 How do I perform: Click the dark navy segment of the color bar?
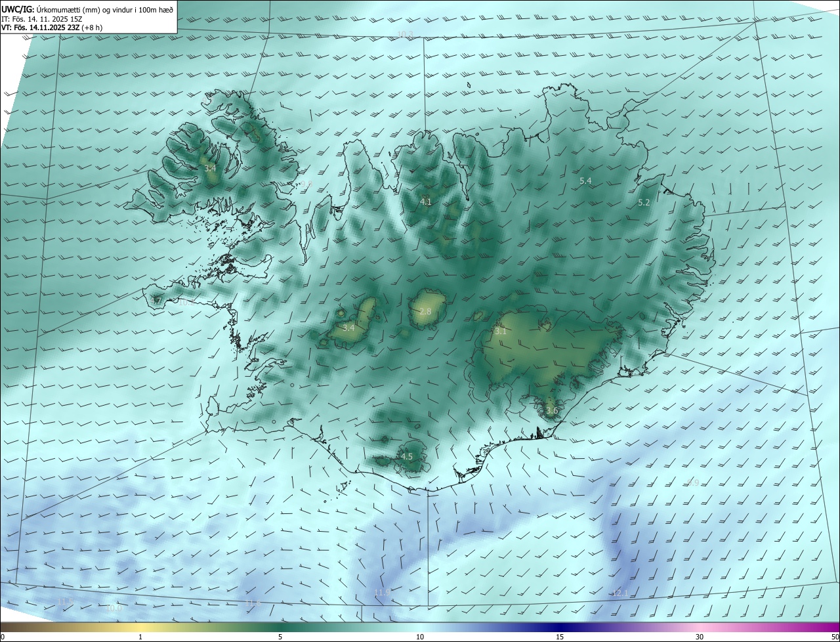tap(560, 627)
